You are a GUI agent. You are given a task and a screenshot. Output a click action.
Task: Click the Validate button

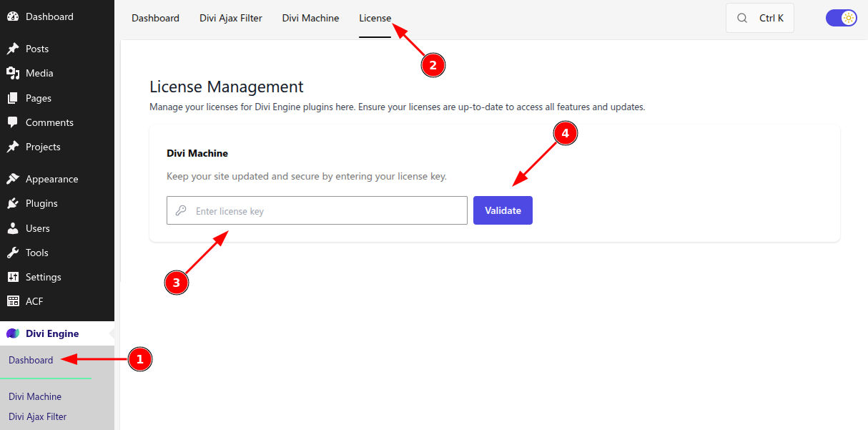point(503,210)
